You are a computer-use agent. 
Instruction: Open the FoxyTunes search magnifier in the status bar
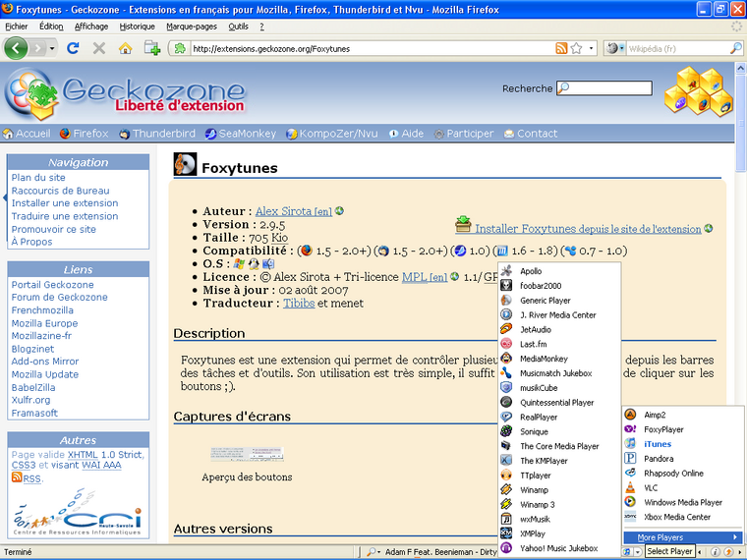pos(372,552)
